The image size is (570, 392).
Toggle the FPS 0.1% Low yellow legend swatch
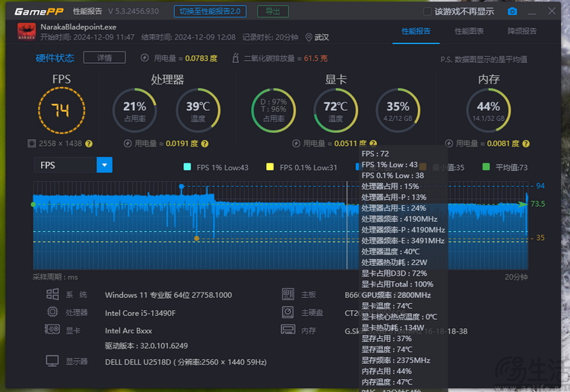click(270, 167)
